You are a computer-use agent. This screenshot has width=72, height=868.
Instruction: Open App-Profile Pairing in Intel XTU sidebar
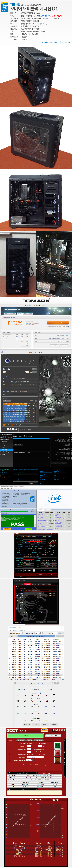(x=6, y=437)
